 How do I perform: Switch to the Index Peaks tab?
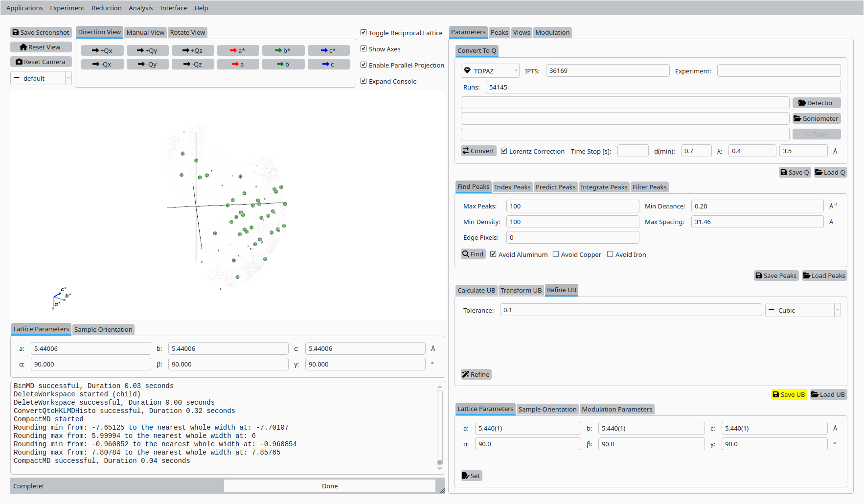point(512,187)
